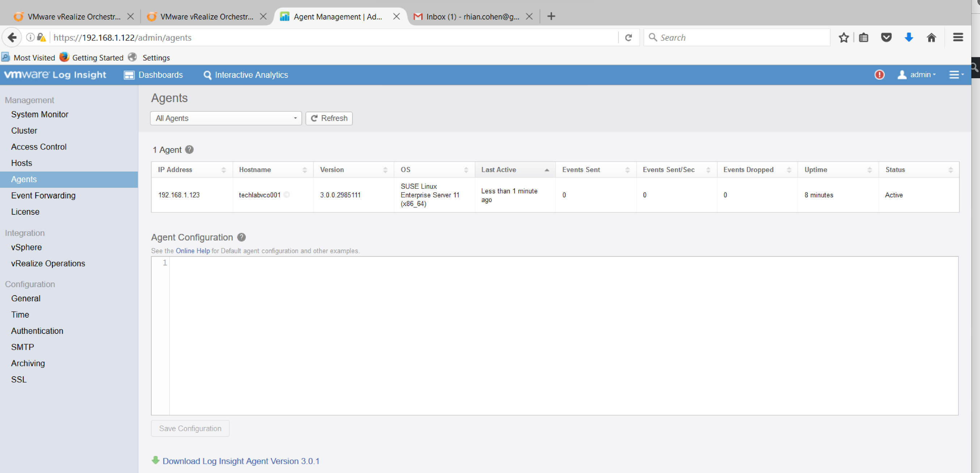
Task: Open a new browser tab
Action: pos(551,16)
